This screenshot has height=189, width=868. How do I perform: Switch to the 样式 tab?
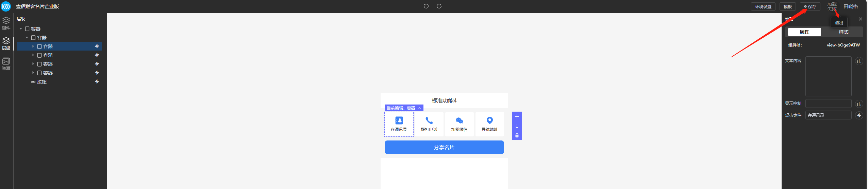[x=843, y=32]
